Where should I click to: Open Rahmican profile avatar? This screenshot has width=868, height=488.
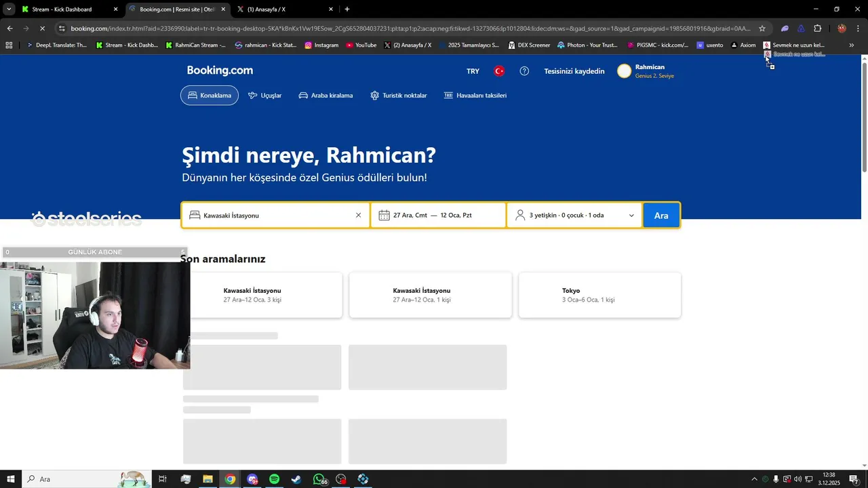click(624, 71)
